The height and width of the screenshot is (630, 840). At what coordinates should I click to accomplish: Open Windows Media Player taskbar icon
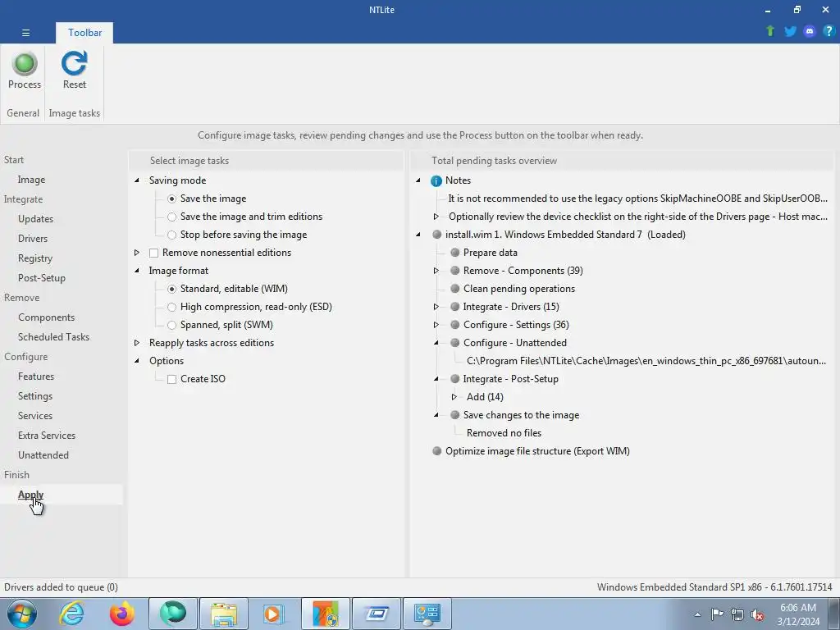pyautogui.click(x=274, y=614)
